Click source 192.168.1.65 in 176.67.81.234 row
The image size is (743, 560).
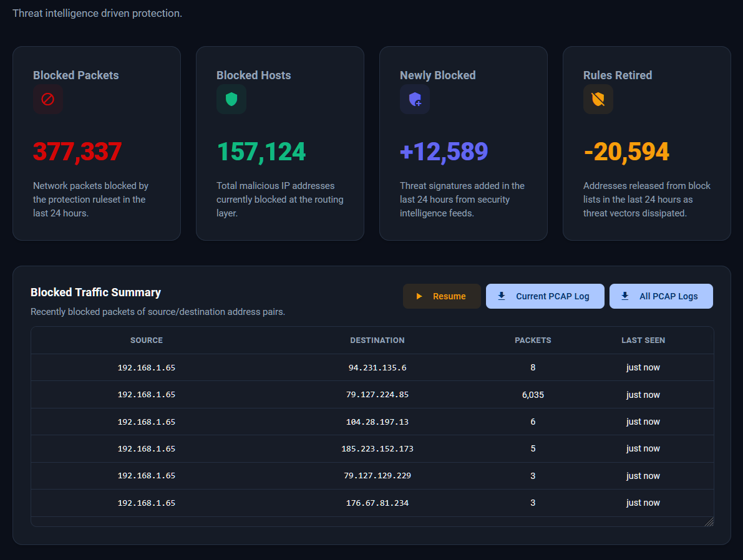tap(147, 503)
